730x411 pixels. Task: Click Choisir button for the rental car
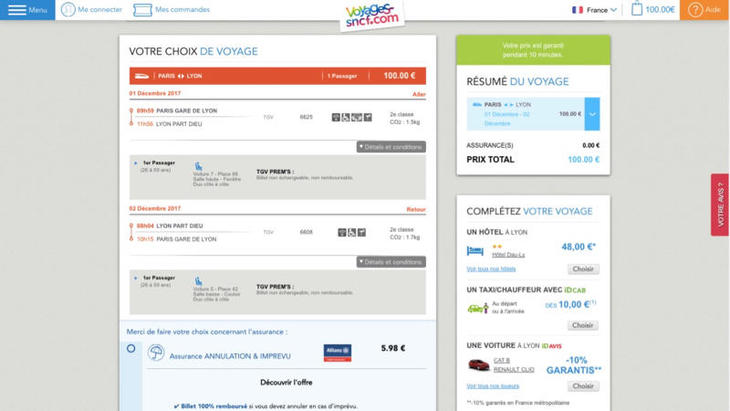click(582, 385)
